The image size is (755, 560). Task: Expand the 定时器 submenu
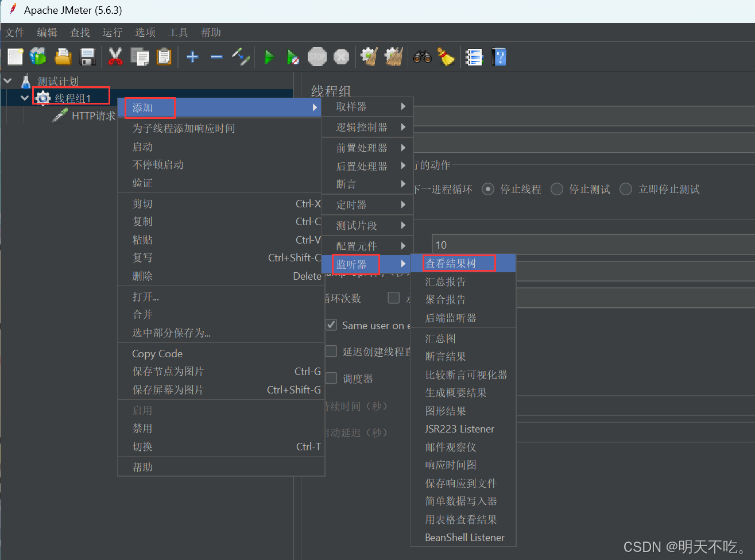point(367,204)
